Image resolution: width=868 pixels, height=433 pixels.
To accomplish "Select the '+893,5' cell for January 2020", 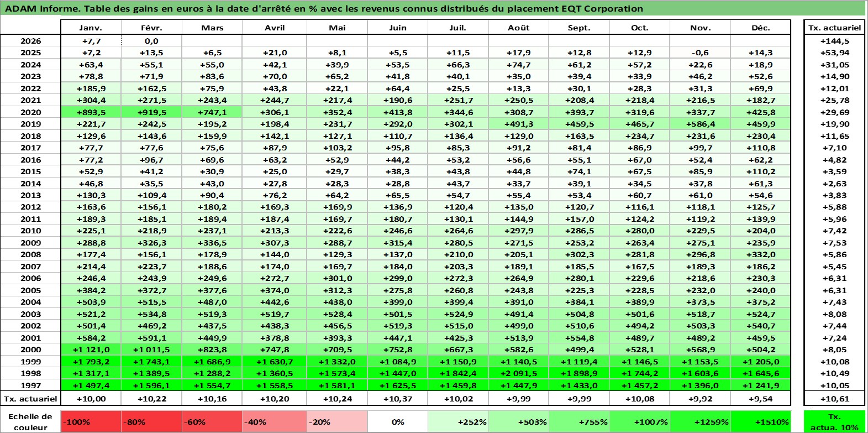I will pyautogui.click(x=91, y=112).
